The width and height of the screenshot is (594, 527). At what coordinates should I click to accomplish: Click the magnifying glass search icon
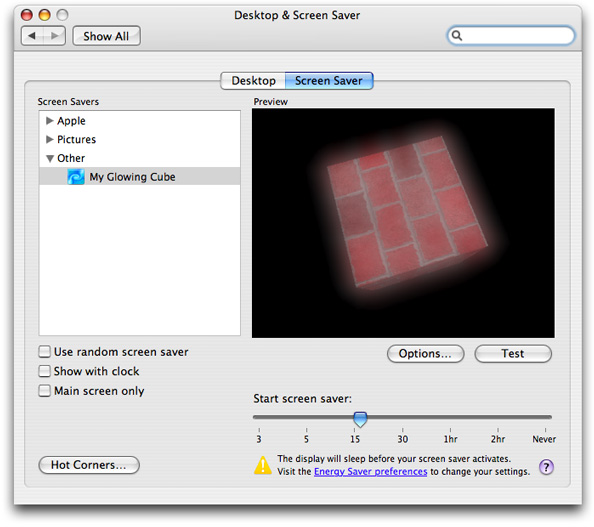tap(457, 36)
